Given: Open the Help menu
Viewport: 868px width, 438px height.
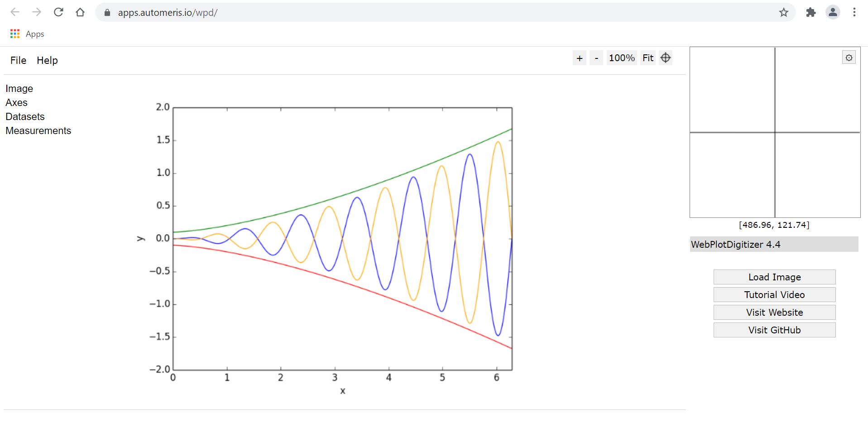Looking at the screenshot, I should coord(47,60).
